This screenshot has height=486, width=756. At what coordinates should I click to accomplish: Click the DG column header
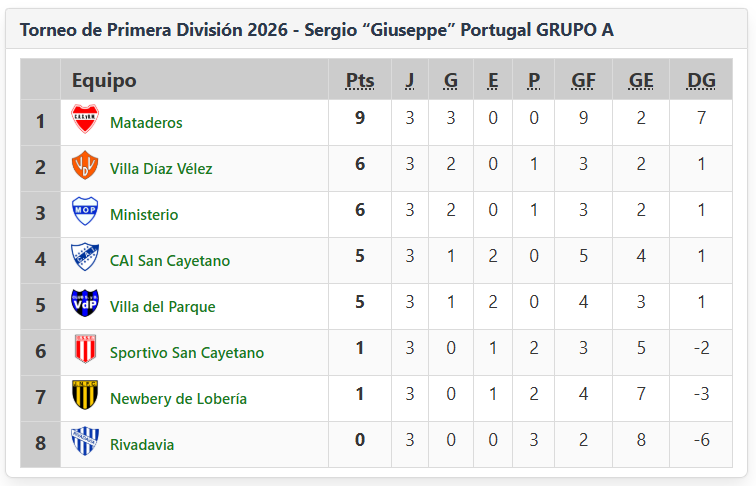pyautogui.click(x=701, y=80)
